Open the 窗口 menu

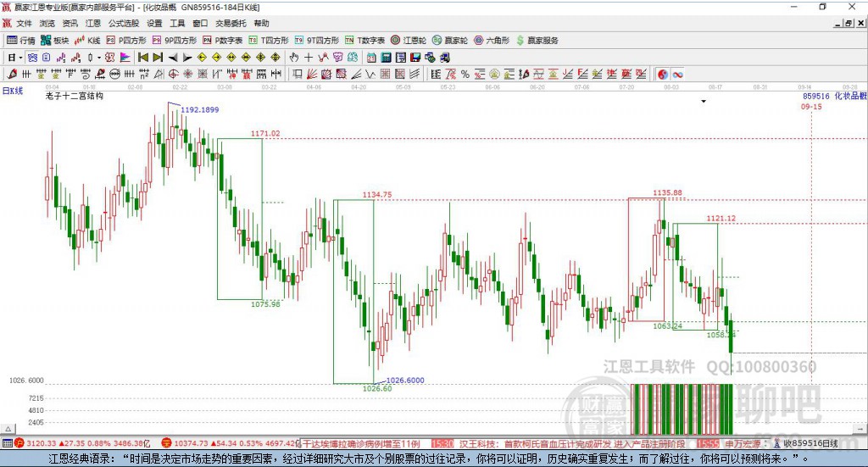click(200, 23)
